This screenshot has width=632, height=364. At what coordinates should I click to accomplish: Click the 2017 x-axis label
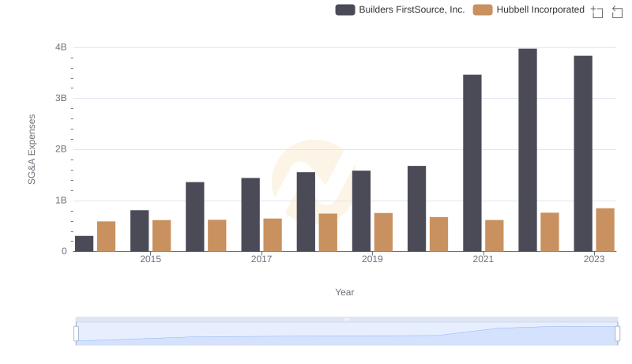(x=261, y=259)
